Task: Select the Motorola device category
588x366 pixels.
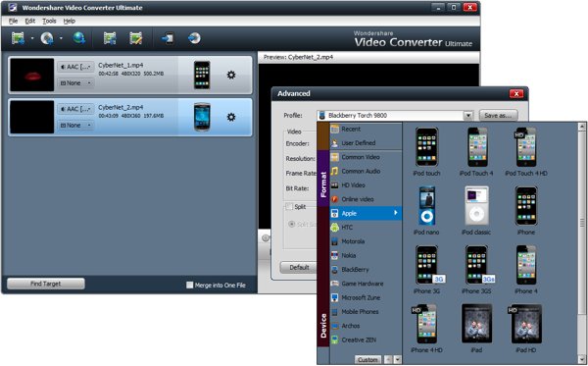Action: tap(366, 241)
